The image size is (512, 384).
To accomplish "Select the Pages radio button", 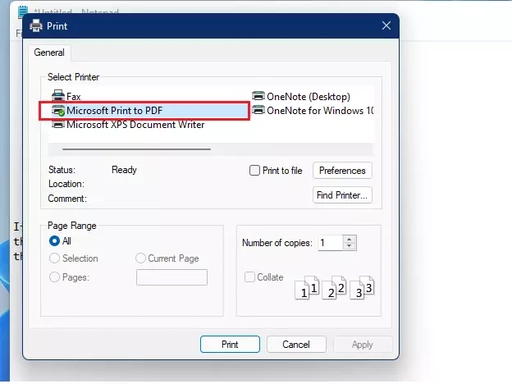I will [54, 277].
